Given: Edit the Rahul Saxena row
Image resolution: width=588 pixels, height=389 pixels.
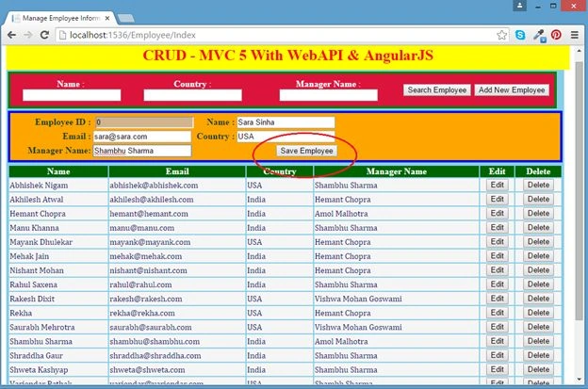Looking at the screenshot, I should tap(498, 284).
